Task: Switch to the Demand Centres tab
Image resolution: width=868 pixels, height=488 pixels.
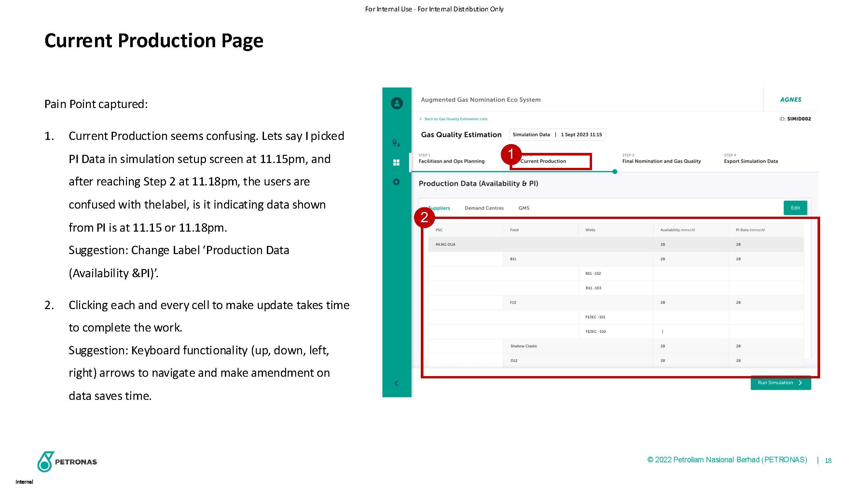Action: click(x=484, y=208)
